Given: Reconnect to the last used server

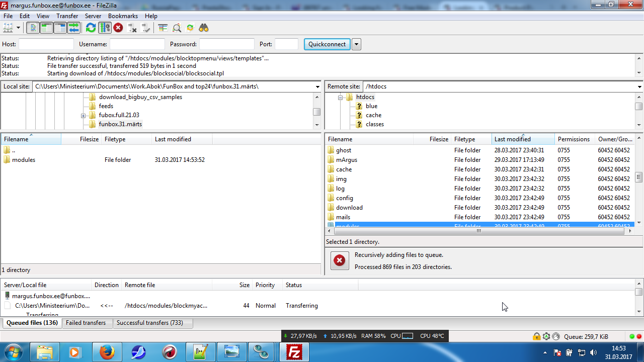Looking at the screenshot, I should click(145, 28).
